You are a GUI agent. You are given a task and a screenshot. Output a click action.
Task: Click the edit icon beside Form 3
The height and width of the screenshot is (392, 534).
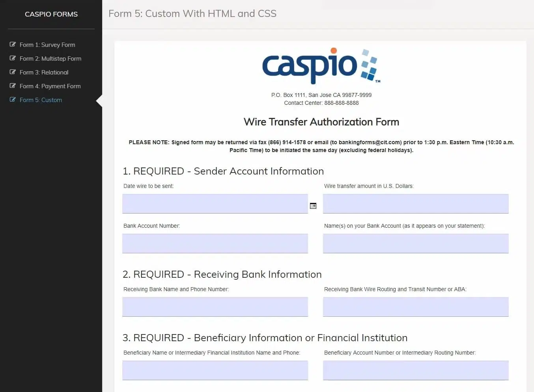point(13,72)
